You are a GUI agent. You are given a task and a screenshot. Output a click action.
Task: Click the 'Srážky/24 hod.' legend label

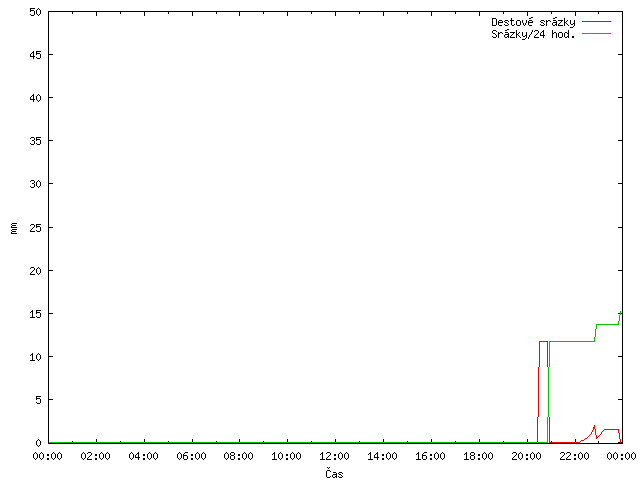[x=533, y=34]
